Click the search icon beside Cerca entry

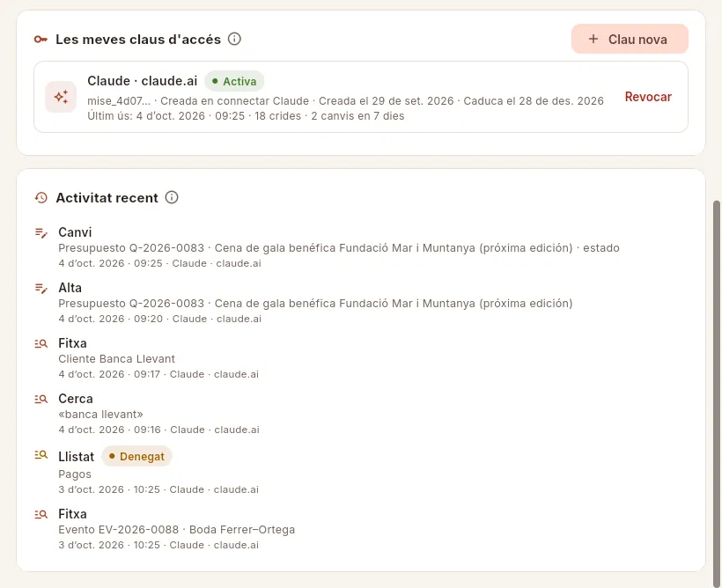pos(41,399)
